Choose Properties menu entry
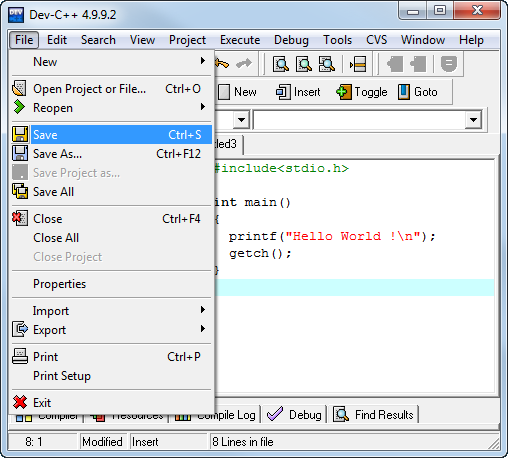 (x=111, y=284)
